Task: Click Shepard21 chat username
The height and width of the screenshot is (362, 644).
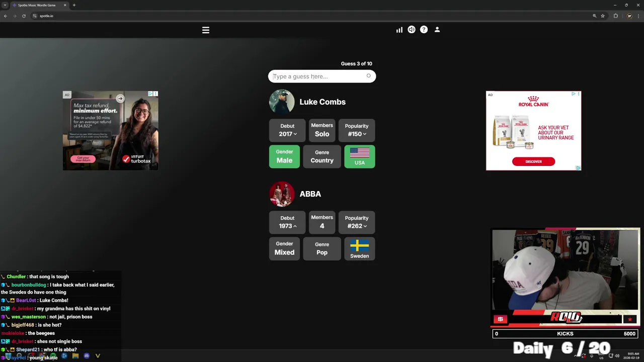Action: coord(28,349)
